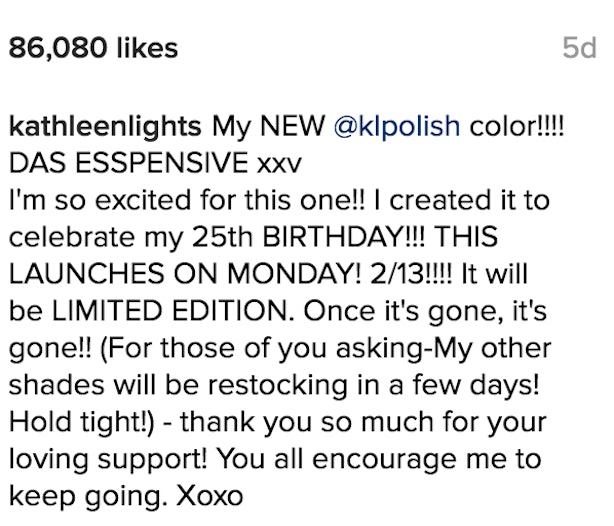This screenshot has height=526, width=614.
Task: Open the @klpolish mention link
Action: pos(397,128)
